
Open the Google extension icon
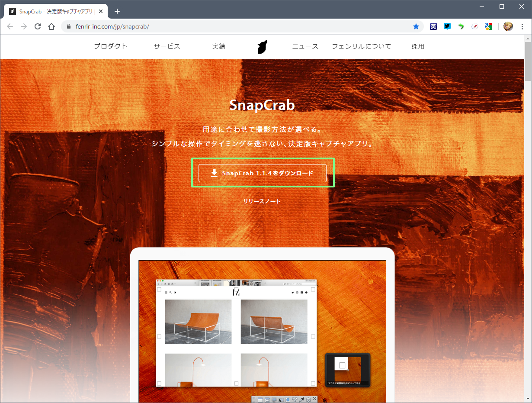point(489,26)
